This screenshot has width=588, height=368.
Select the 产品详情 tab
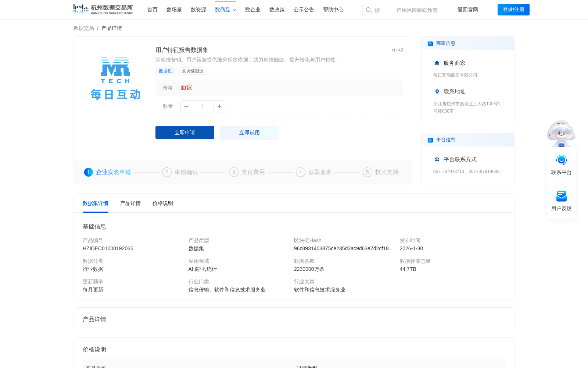130,203
